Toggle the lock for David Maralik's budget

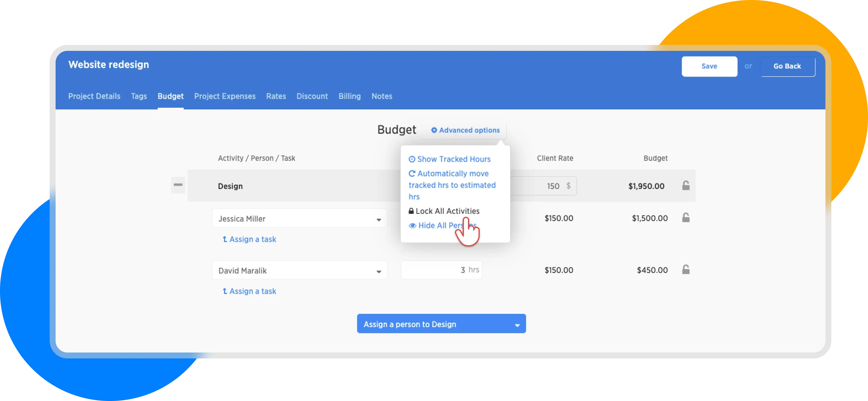tap(686, 270)
